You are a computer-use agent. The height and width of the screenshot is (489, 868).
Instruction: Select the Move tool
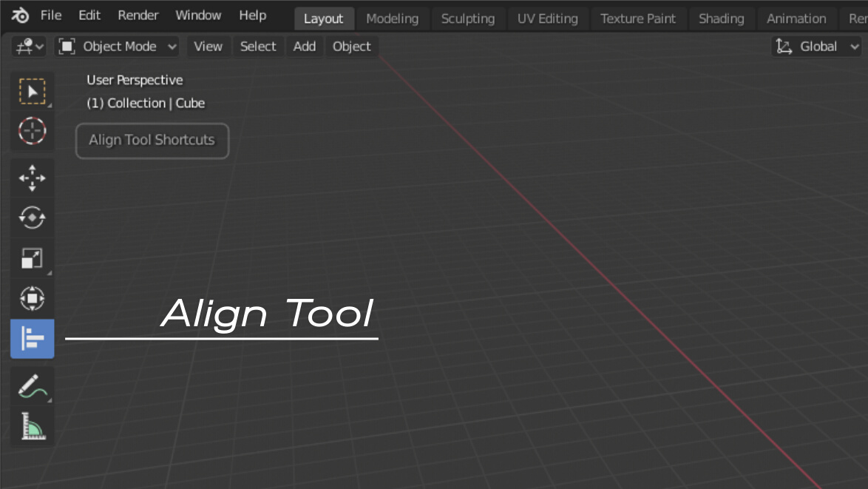pyautogui.click(x=32, y=178)
